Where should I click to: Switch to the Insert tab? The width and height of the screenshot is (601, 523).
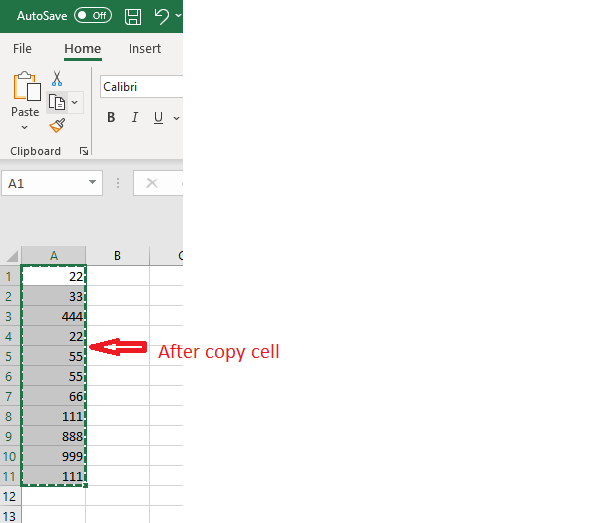pyautogui.click(x=145, y=49)
